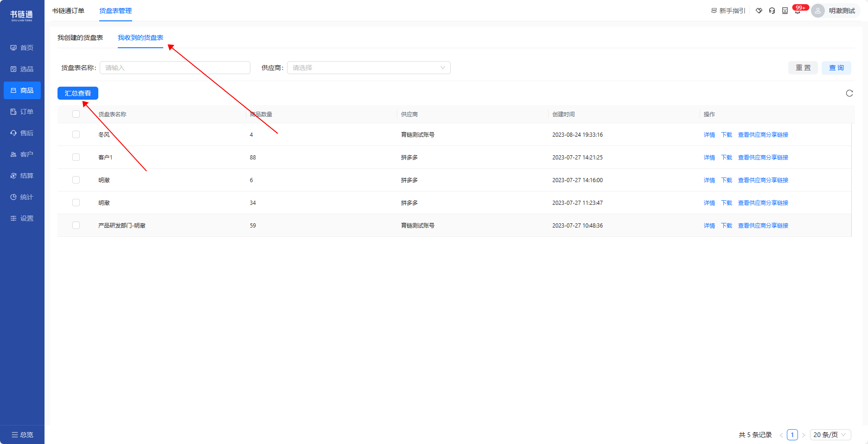Click 2023-07-27 14:21:25 timestamp cell
This screenshot has height=444, width=868.
577,157
